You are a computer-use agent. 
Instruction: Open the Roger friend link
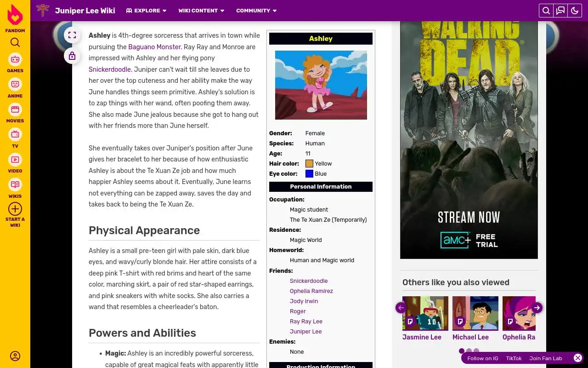tap(298, 311)
